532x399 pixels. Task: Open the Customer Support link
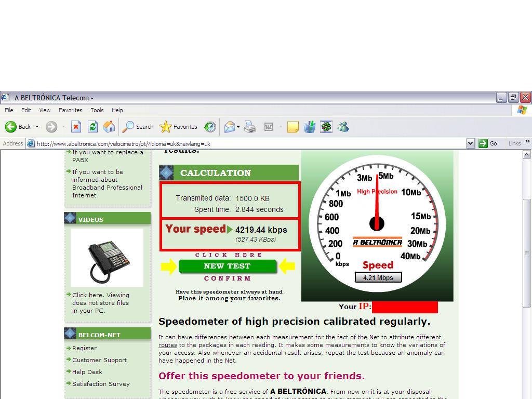point(99,360)
